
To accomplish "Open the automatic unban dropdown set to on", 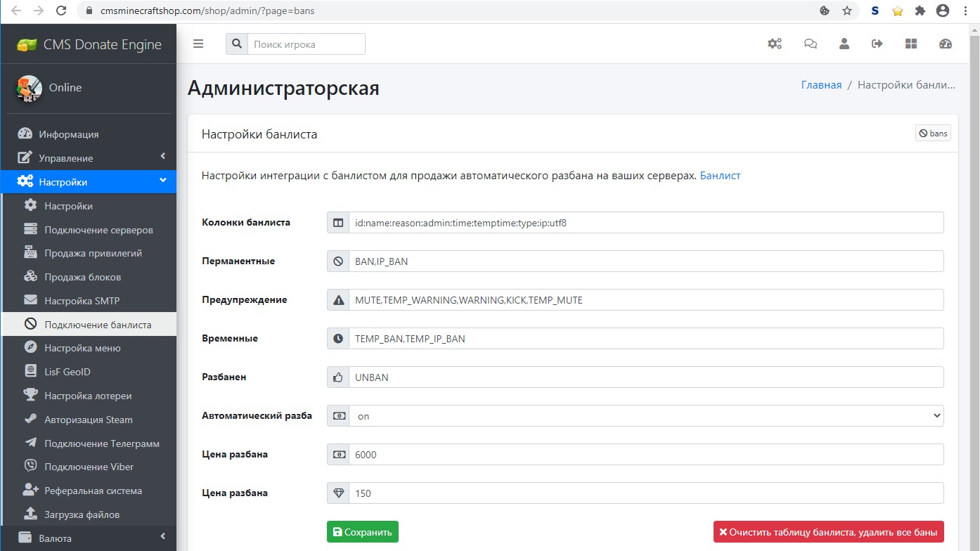I will [x=645, y=416].
